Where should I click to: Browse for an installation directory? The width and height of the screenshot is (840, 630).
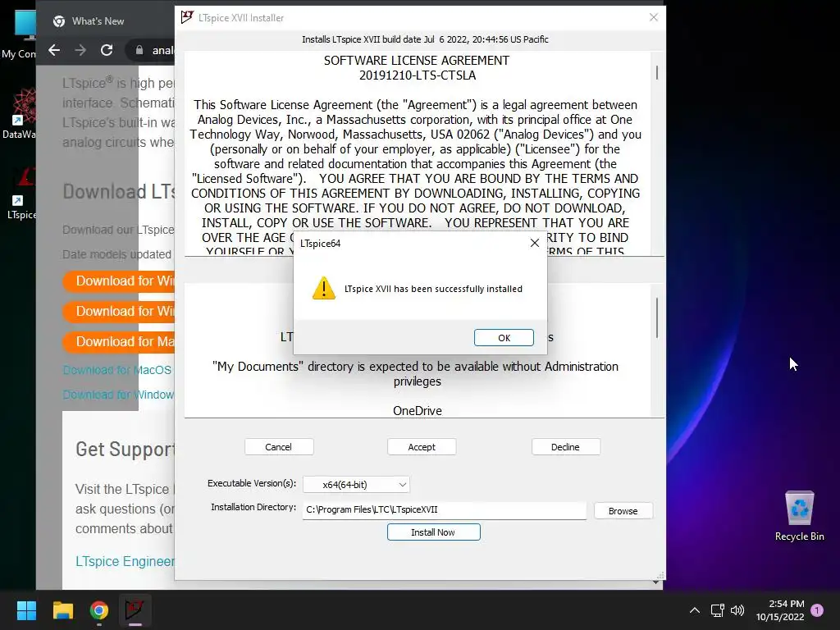tap(623, 510)
